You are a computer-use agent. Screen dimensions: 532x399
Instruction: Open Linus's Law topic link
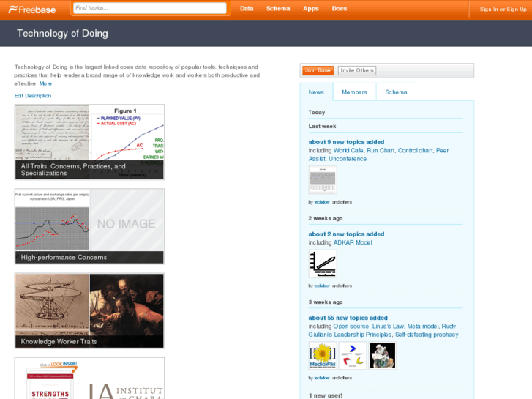point(388,327)
